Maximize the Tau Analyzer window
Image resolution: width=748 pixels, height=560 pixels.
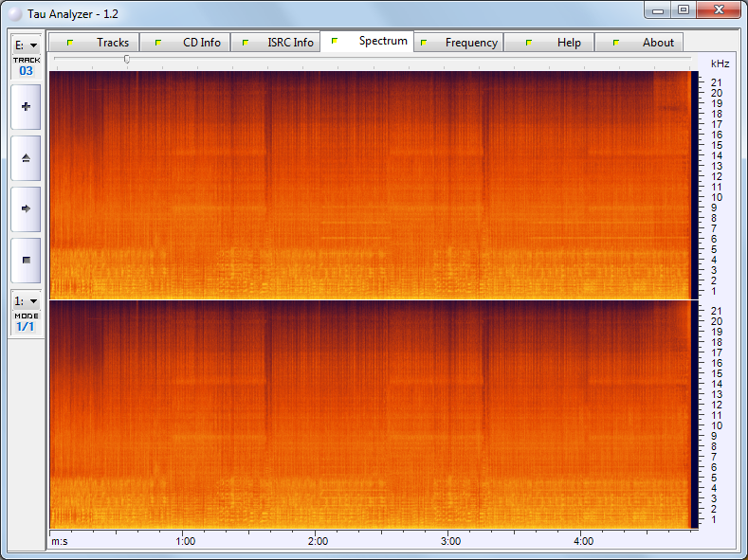click(x=683, y=9)
